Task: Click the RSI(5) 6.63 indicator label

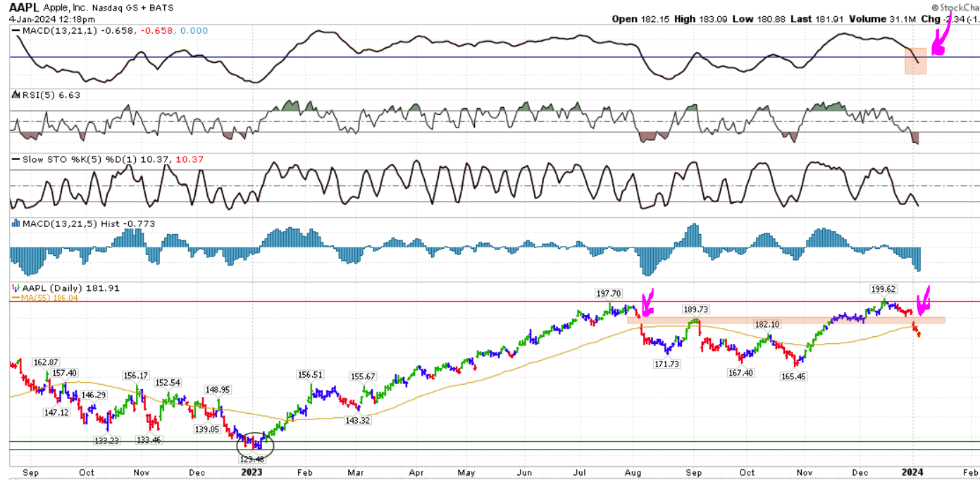Action: click(x=53, y=95)
